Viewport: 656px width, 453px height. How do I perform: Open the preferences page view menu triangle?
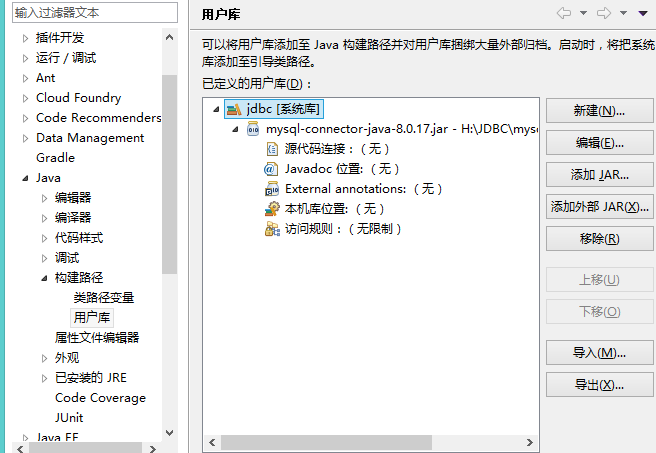(x=643, y=13)
